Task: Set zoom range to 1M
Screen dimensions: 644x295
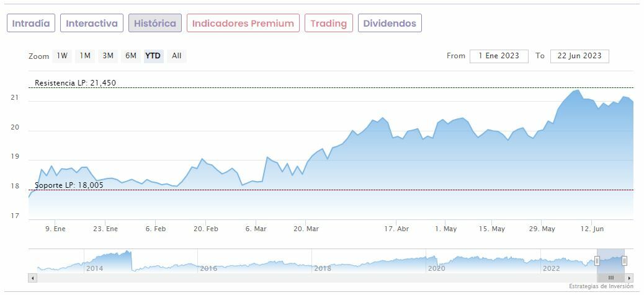Action: click(x=85, y=56)
